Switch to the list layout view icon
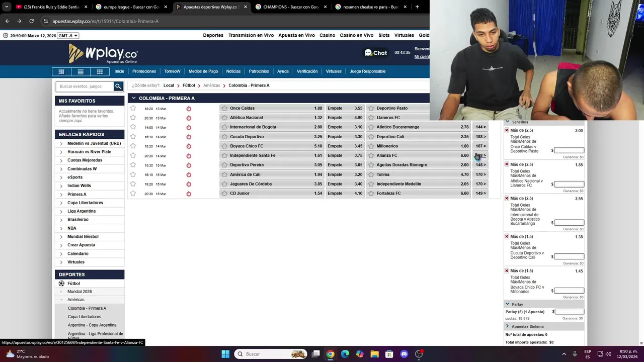 tap(80, 71)
